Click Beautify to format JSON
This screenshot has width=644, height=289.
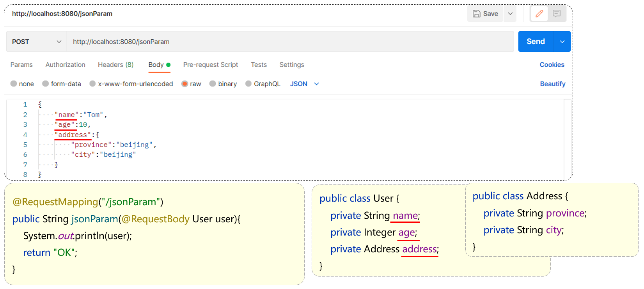point(552,84)
